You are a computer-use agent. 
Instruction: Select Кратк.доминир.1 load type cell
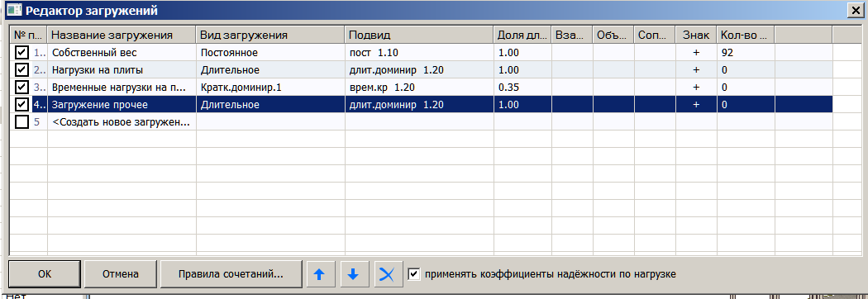click(x=270, y=88)
